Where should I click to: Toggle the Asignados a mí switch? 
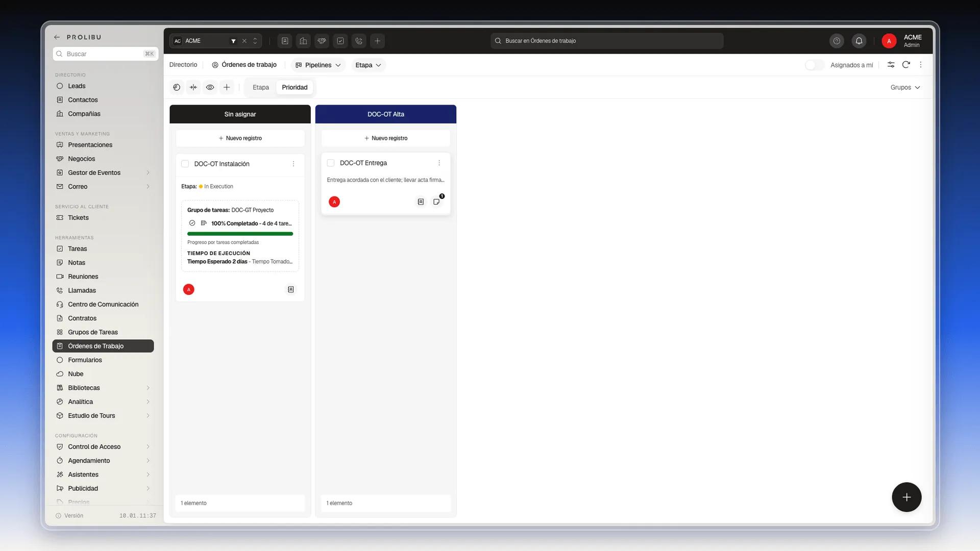click(815, 65)
